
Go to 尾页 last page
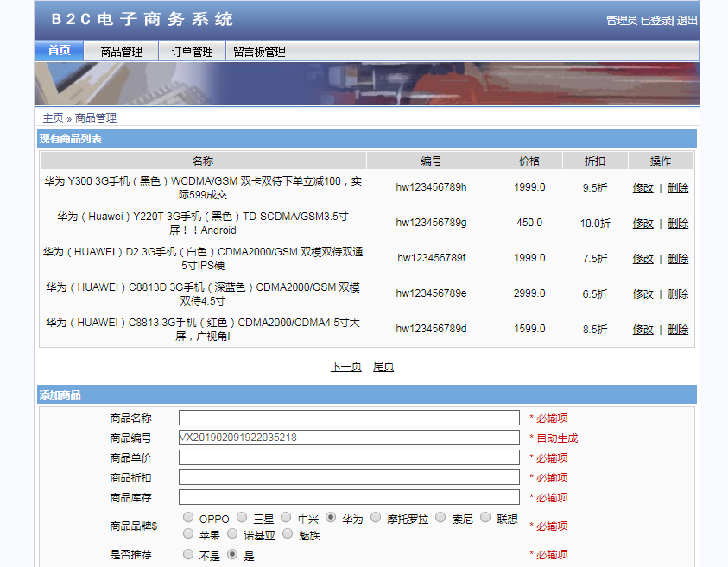click(x=383, y=367)
